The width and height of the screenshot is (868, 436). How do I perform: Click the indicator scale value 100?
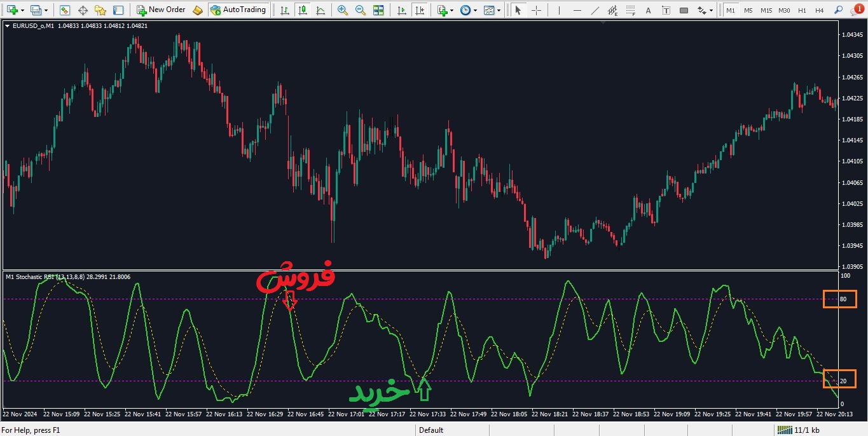(x=845, y=276)
